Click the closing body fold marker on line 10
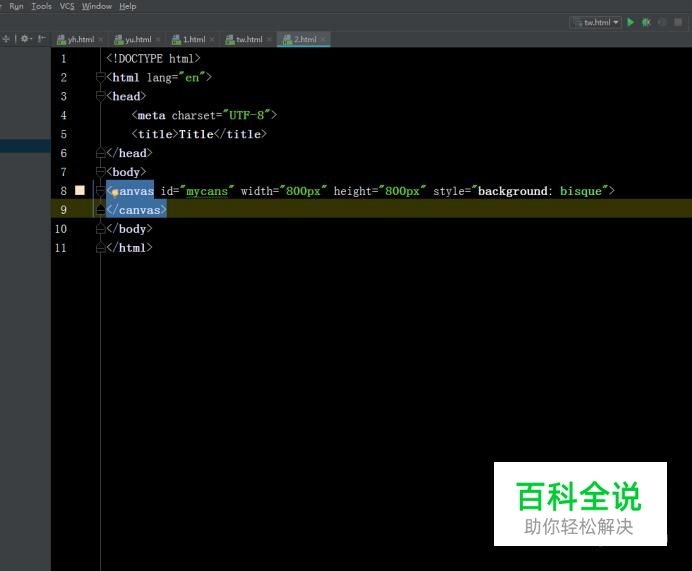 click(x=100, y=229)
